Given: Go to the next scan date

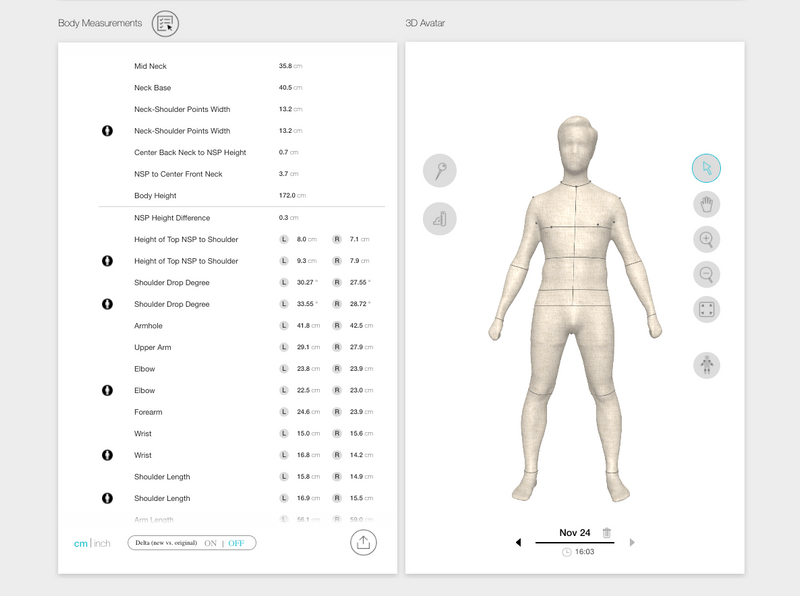Looking at the screenshot, I should point(632,543).
